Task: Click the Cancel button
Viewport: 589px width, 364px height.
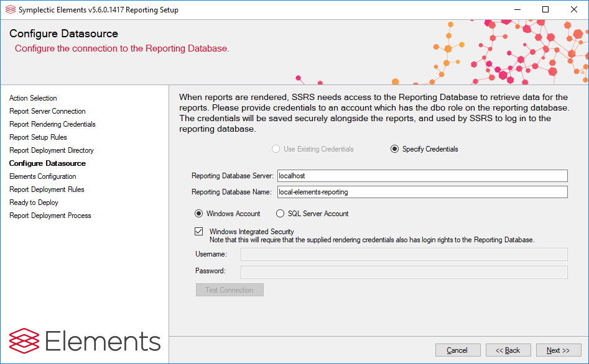Action: point(458,350)
